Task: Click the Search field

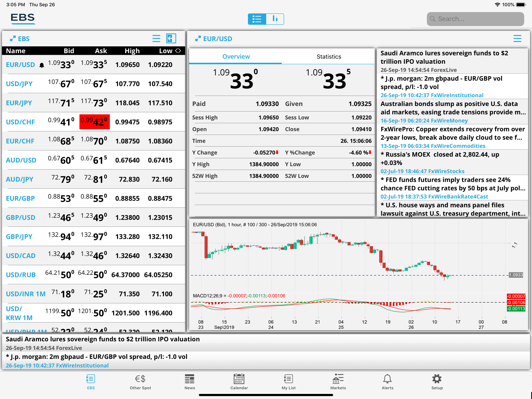Action: [x=475, y=19]
